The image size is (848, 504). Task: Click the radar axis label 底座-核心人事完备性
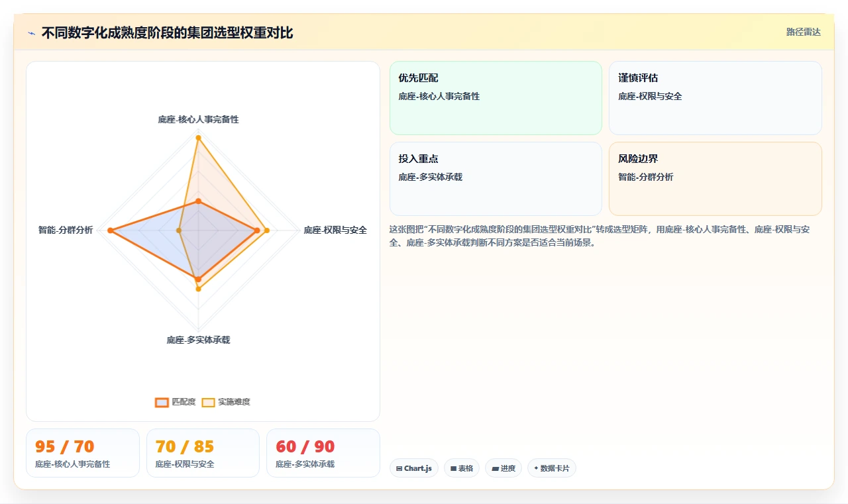(x=198, y=119)
